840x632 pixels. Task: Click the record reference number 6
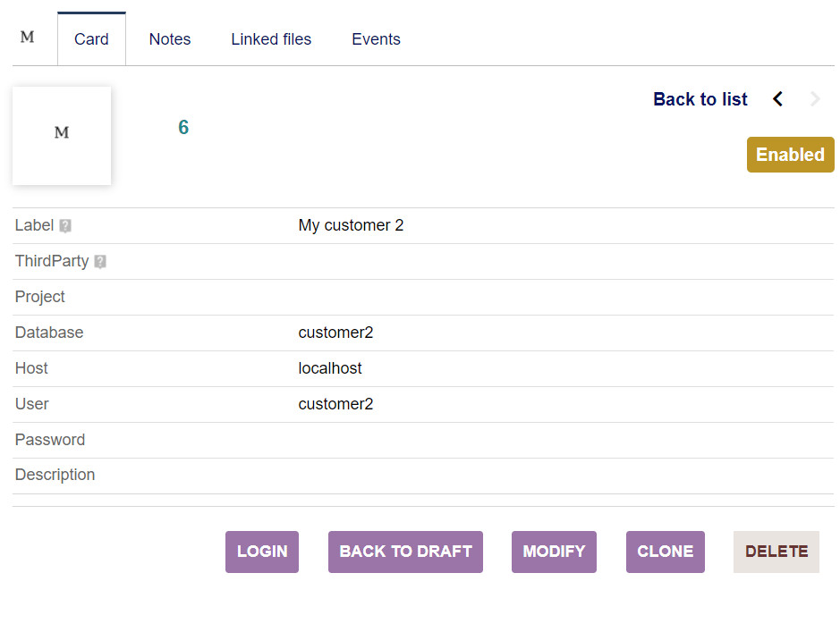click(x=183, y=128)
